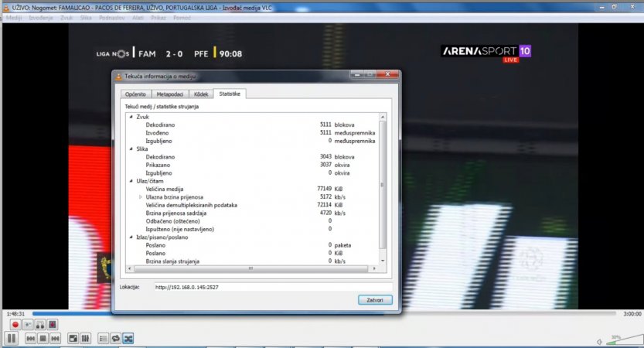The height and width of the screenshot is (348, 644).
Task: Select the Prikazano row
Action: pyautogui.click(x=252, y=165)
